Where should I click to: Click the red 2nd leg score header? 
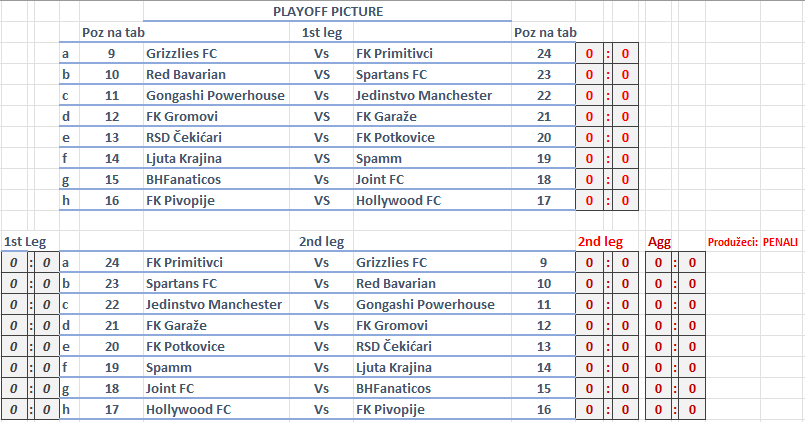click(600, 241)
